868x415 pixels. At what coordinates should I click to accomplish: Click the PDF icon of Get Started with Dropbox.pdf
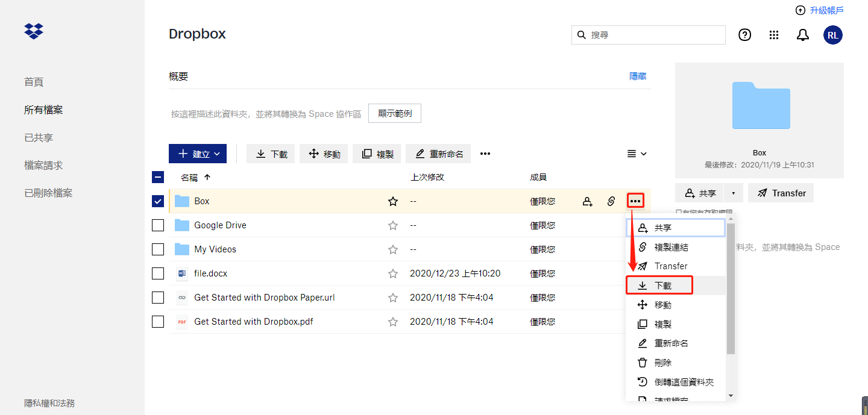182,322
